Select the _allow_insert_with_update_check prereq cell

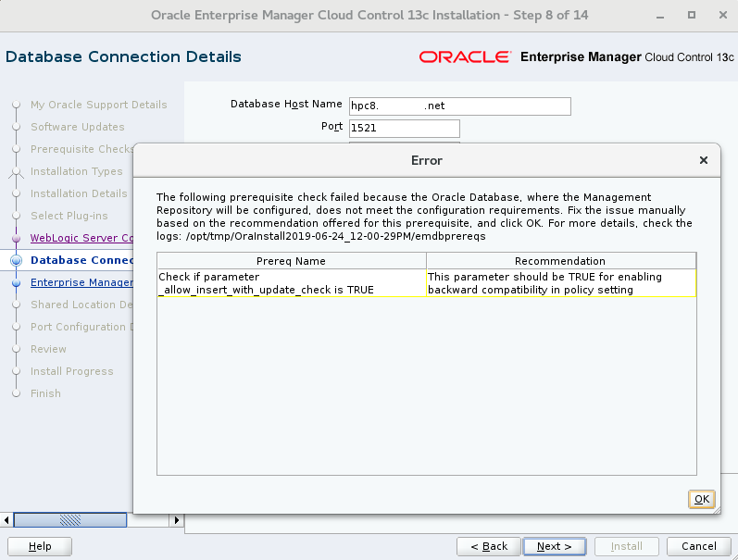(x=292, y=283)
